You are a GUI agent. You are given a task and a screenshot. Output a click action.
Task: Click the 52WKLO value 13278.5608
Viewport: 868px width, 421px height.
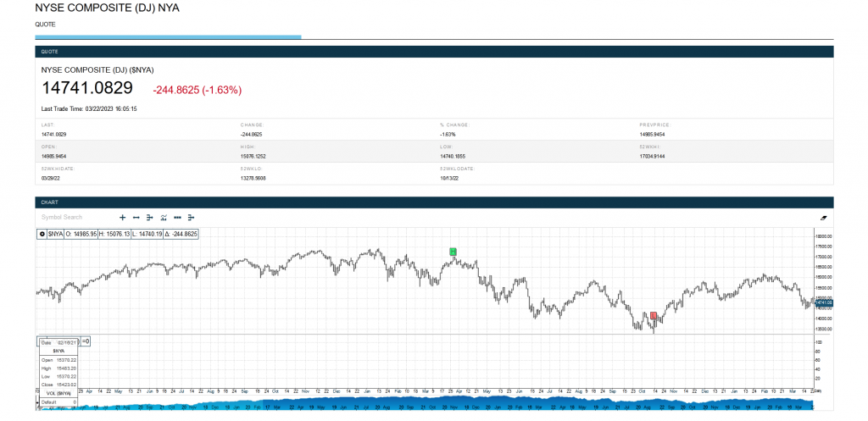[x=253, y=178]
